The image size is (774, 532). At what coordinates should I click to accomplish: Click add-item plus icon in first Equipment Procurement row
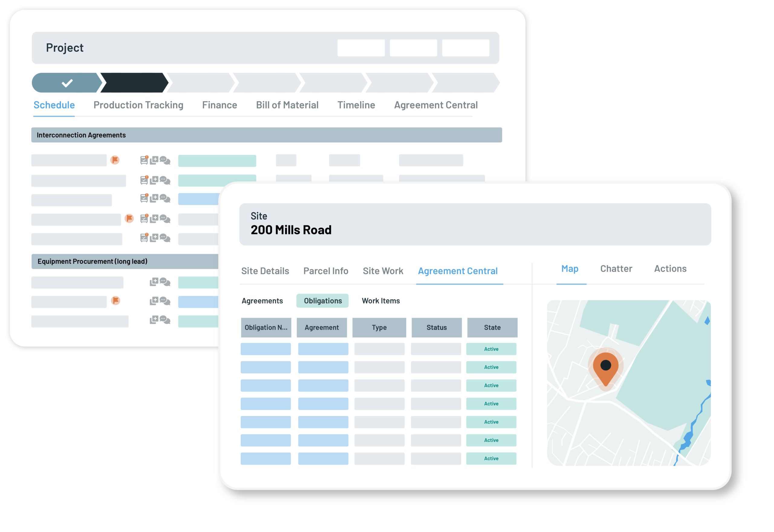point(154,282)
